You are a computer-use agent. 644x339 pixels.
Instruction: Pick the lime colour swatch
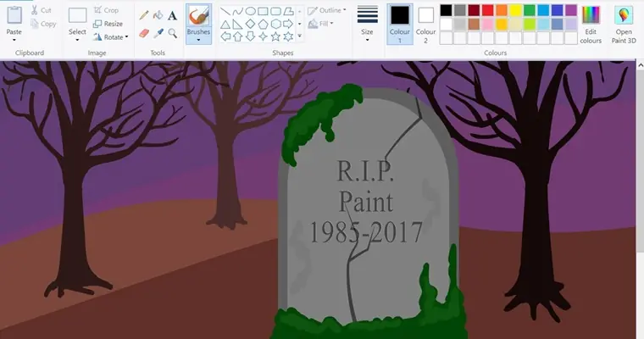point(530,25)
